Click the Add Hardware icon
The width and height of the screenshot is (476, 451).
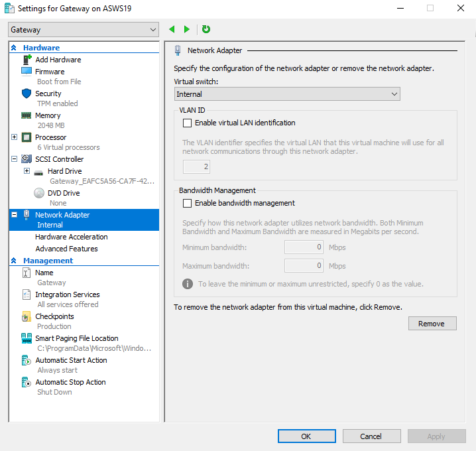(27, 60)
